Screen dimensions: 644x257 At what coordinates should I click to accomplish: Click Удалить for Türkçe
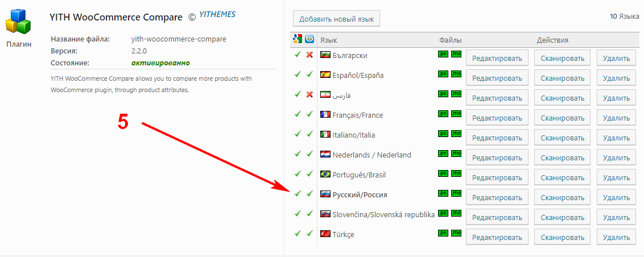[616, 237]
